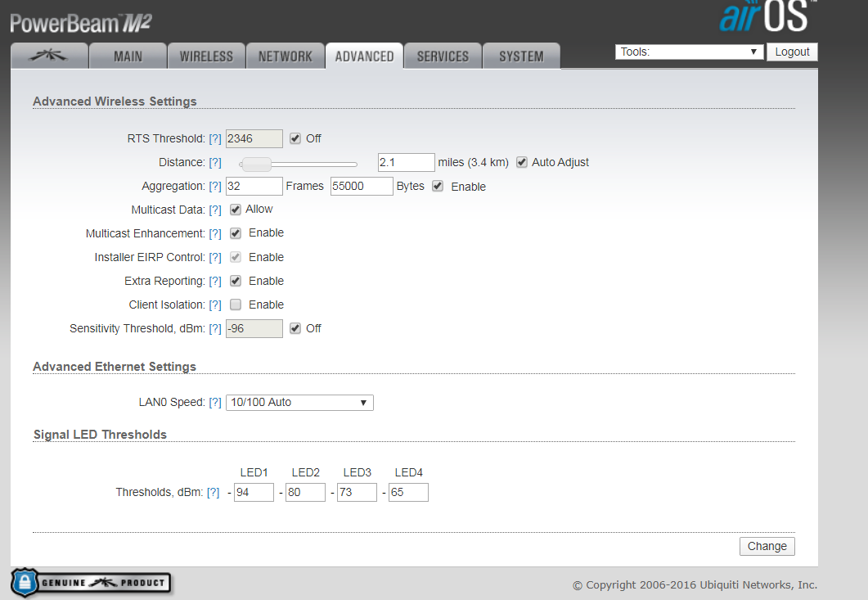Click the Sensitivity Threshold dBm field
This screenshot has height=600, width=868.
(x=254, y=328)
